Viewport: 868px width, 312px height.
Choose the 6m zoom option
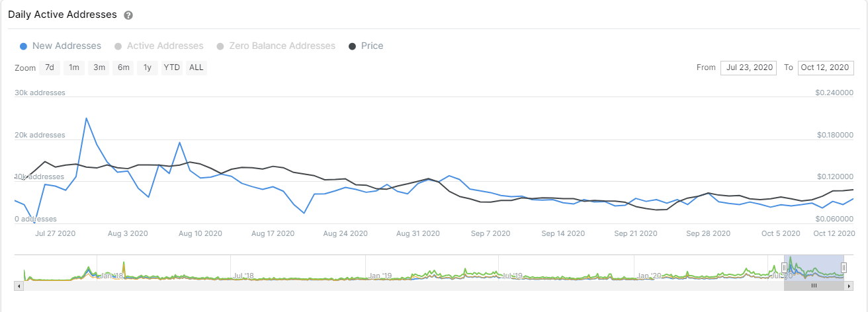click(124, 67)
